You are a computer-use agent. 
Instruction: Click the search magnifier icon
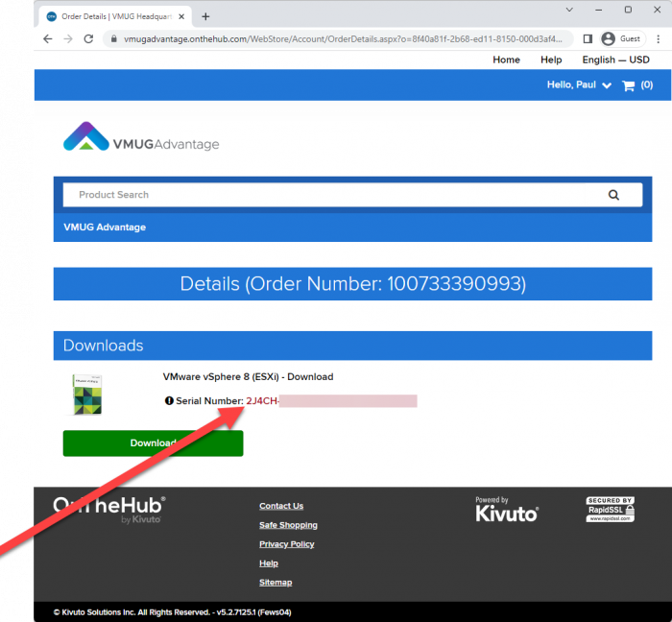[x=613, y=195]
